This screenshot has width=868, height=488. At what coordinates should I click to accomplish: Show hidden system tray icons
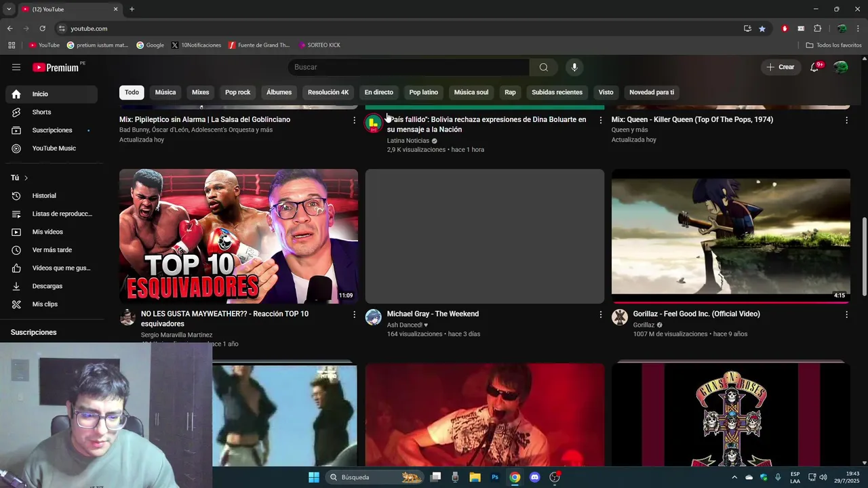click(x=734, y=477)
